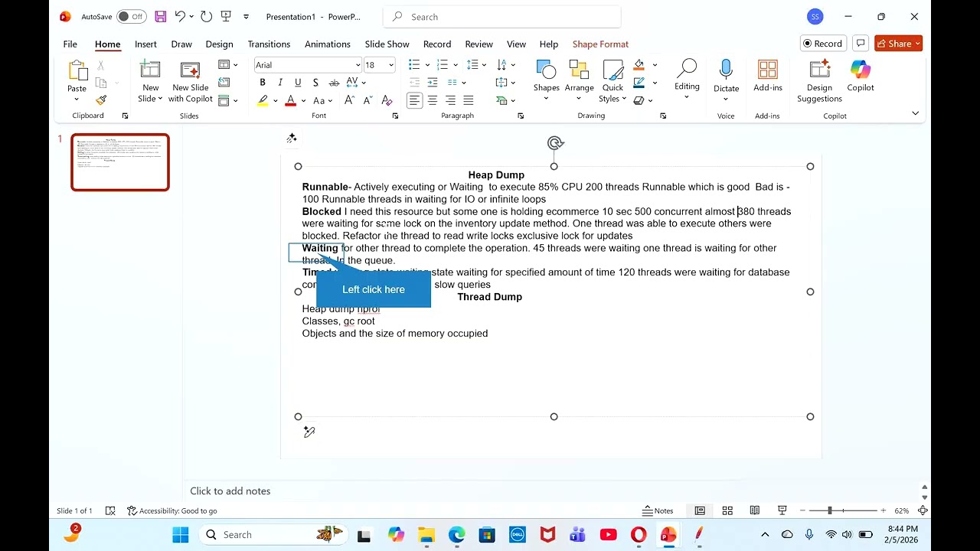Clear all formatting from selected text

click(387, 100)
